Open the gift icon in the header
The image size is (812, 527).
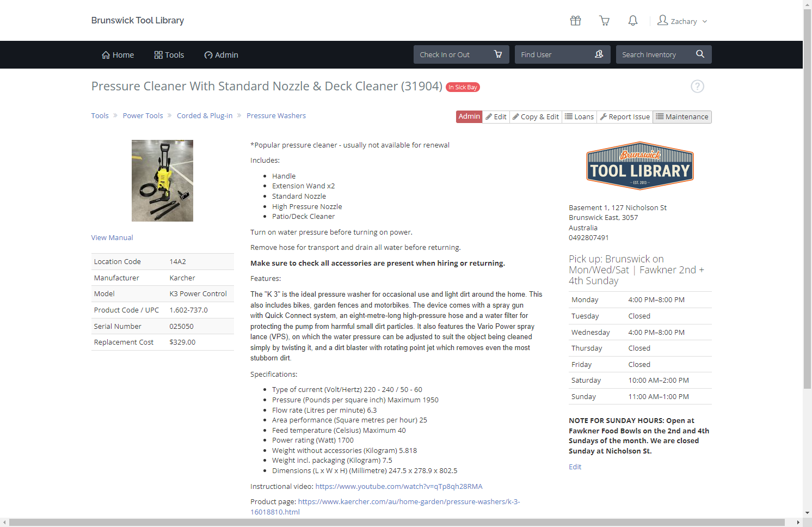(x=575, y=21)
